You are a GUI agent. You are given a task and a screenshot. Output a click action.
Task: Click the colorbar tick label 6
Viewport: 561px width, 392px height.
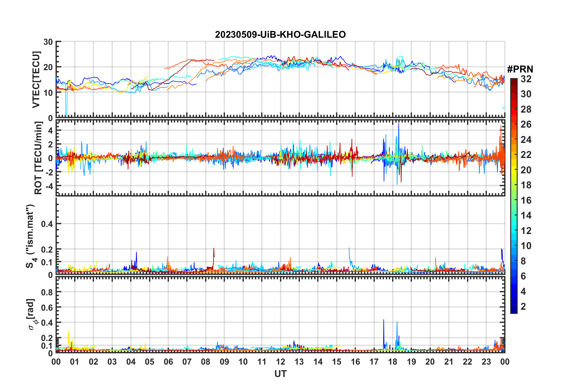tap(523, 276)
